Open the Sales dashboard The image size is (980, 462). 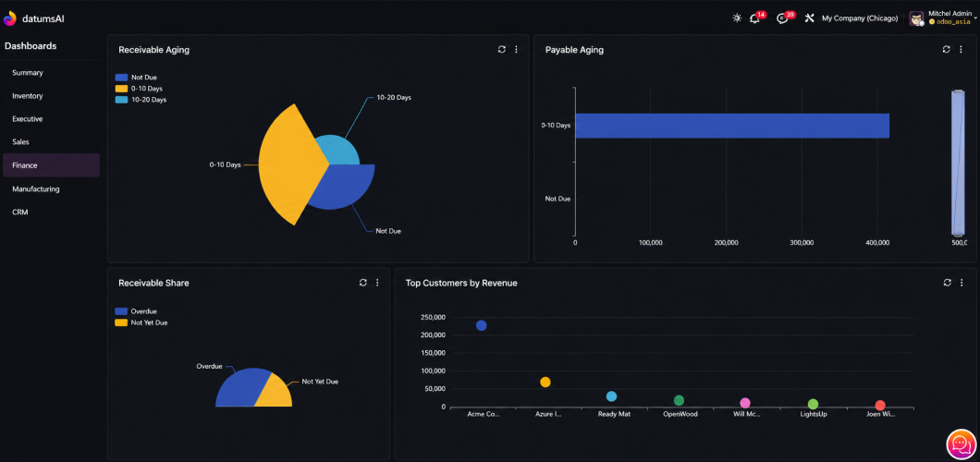pyautogui.click(x=51, y=141)
